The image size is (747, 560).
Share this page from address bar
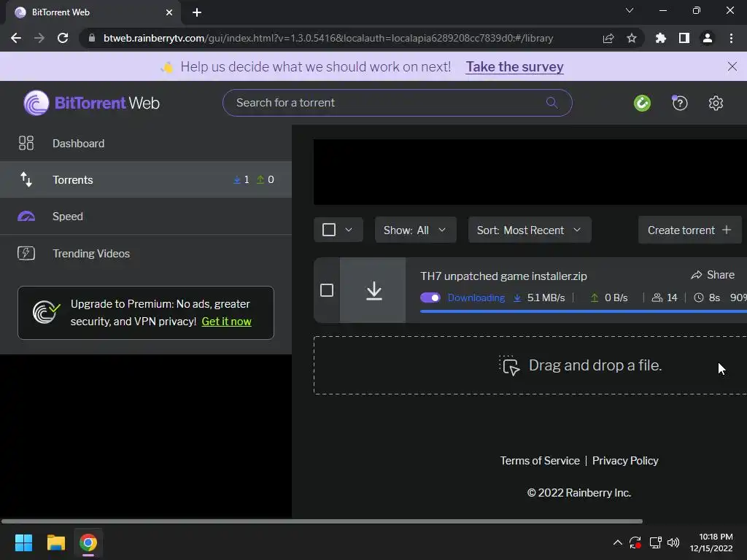tap(608, 38)
